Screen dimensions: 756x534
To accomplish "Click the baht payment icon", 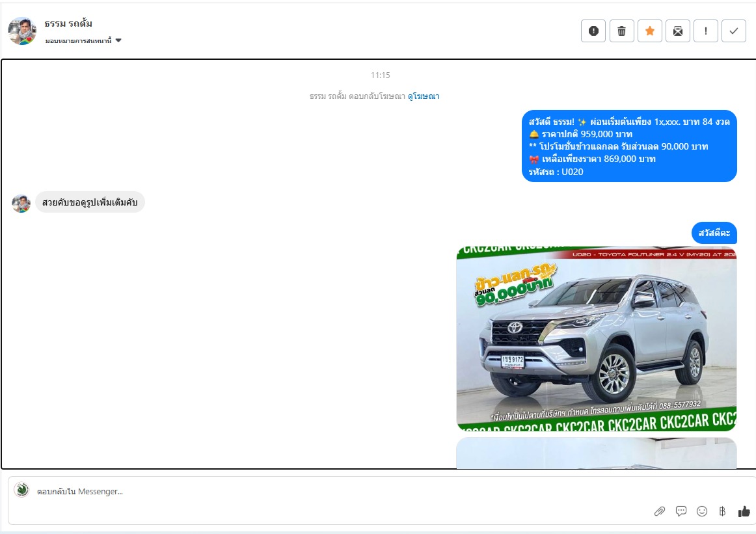I will tap(722, 511).
